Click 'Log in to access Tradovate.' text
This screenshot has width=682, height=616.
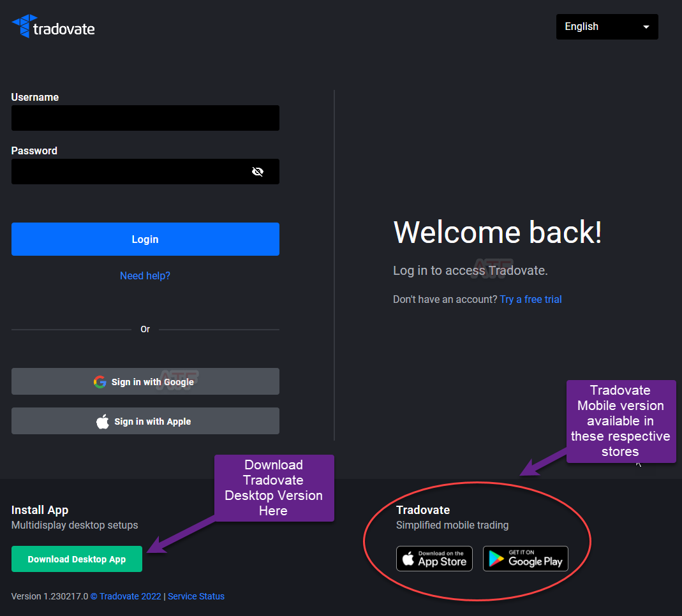(x=470, y=270)
